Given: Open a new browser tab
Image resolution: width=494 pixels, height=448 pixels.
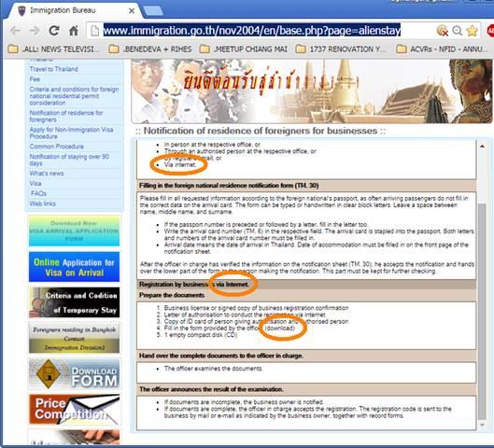Looking at the screenshot, I should pos(153,10).
